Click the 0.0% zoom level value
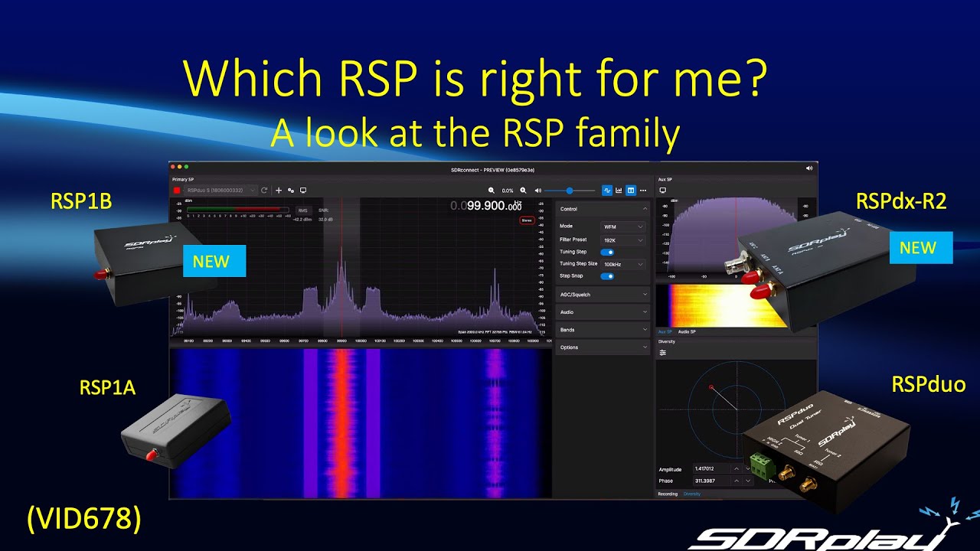Image resolution: width=980 pixels, height=551 pixels. pos(508,190)
